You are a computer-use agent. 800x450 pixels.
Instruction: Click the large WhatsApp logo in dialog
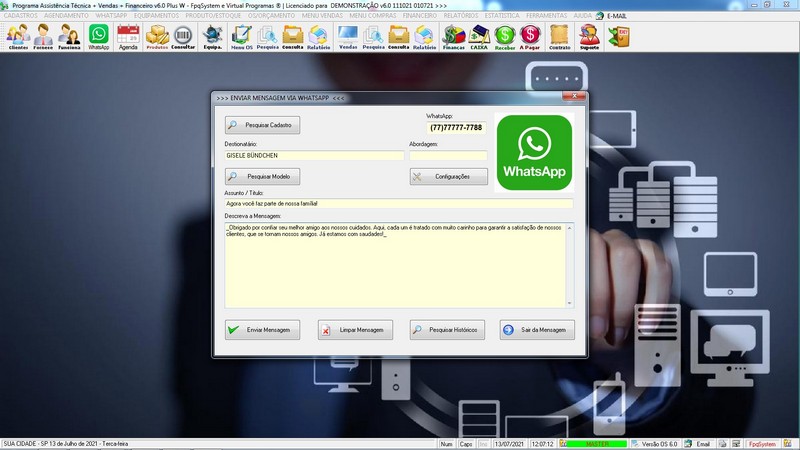pyautogui.click(x=534, y=153)
